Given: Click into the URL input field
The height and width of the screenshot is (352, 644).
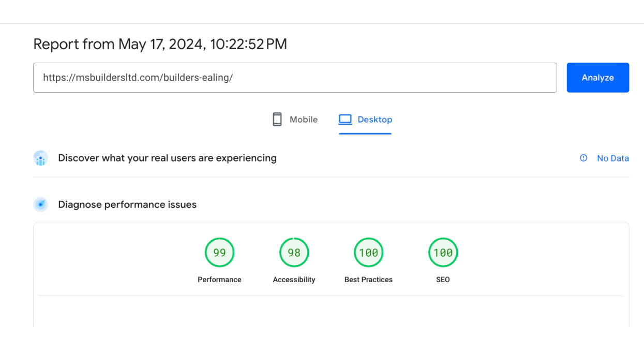Looking at the screenshot, I should click(295, 78).
